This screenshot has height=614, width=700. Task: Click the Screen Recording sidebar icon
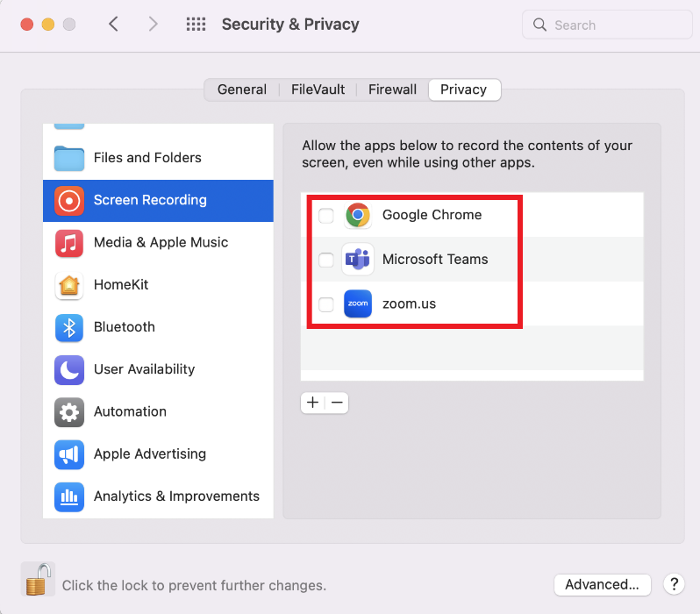69,200
